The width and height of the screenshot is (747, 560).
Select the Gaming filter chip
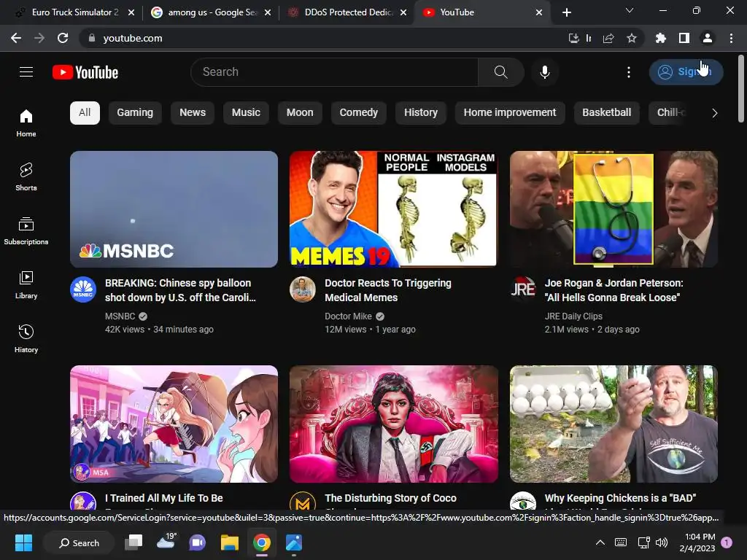coord(135,113)
